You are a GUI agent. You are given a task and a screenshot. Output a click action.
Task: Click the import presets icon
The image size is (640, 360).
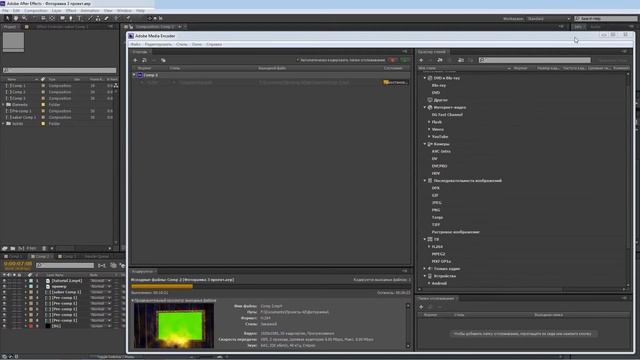pos(461,60)
